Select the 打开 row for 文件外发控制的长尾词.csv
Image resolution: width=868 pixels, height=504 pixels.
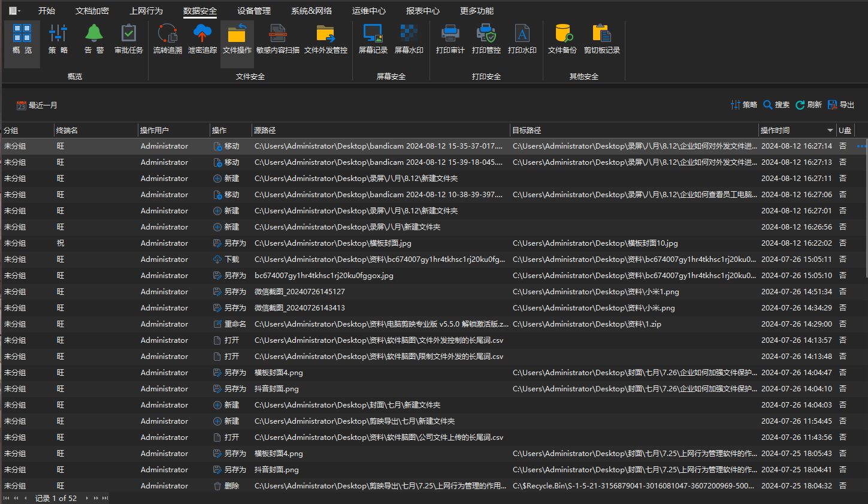[x=433, y=340]
